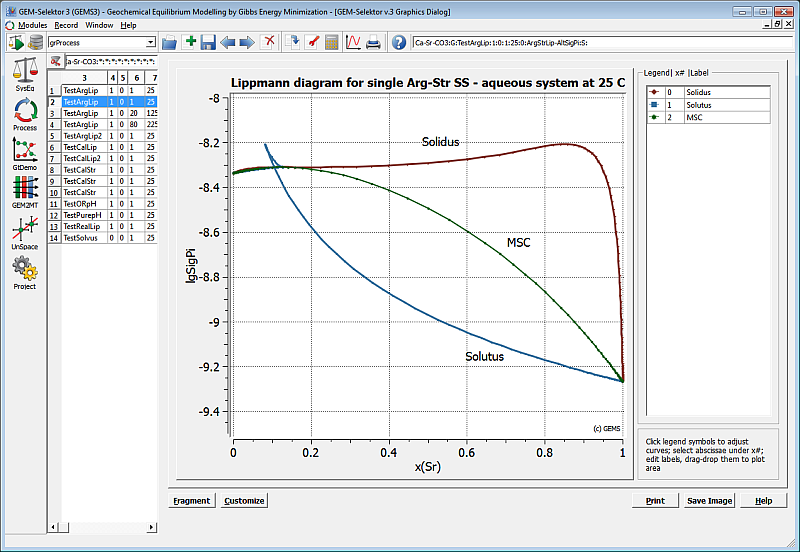This screenshot has width=800, height=552.
Task: Click row header 8 in record list
Action: 54,170
